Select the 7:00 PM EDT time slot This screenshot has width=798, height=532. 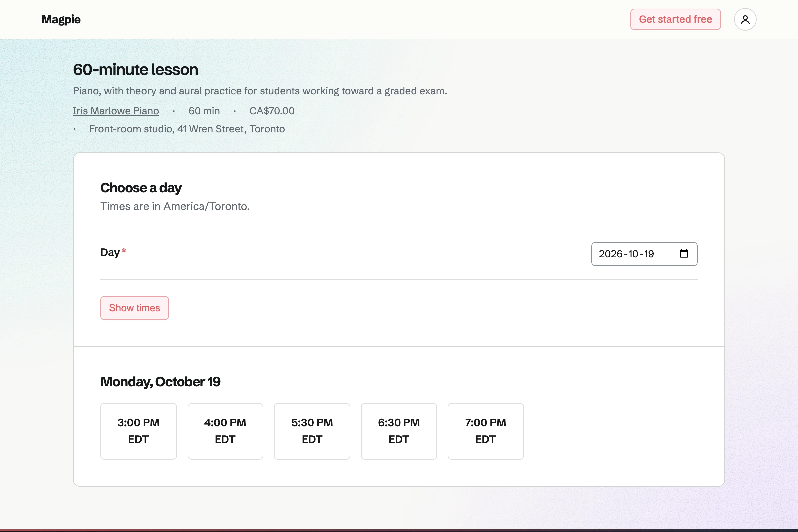[x=485, y=431]
